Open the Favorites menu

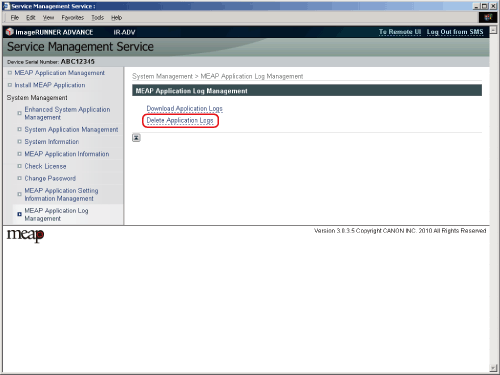(72, 18)
